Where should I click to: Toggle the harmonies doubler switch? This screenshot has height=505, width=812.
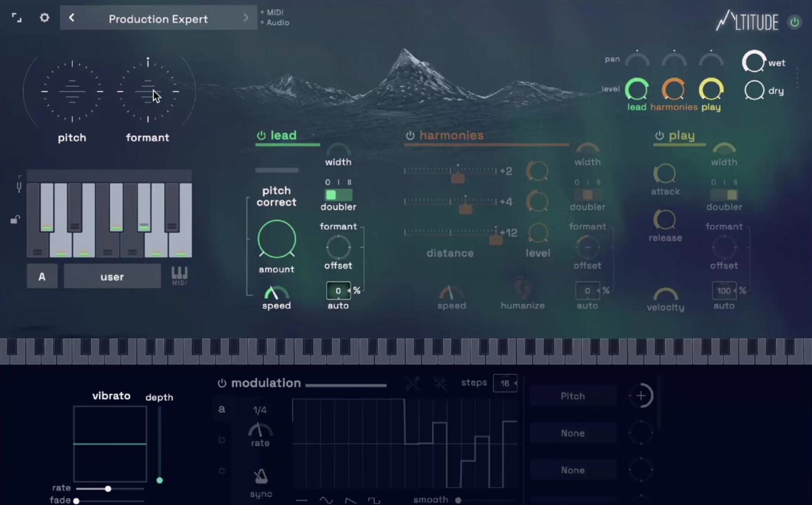[587, 195]
